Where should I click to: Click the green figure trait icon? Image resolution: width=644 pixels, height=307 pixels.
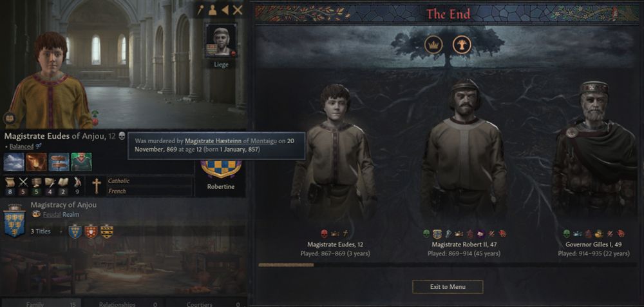81,162
